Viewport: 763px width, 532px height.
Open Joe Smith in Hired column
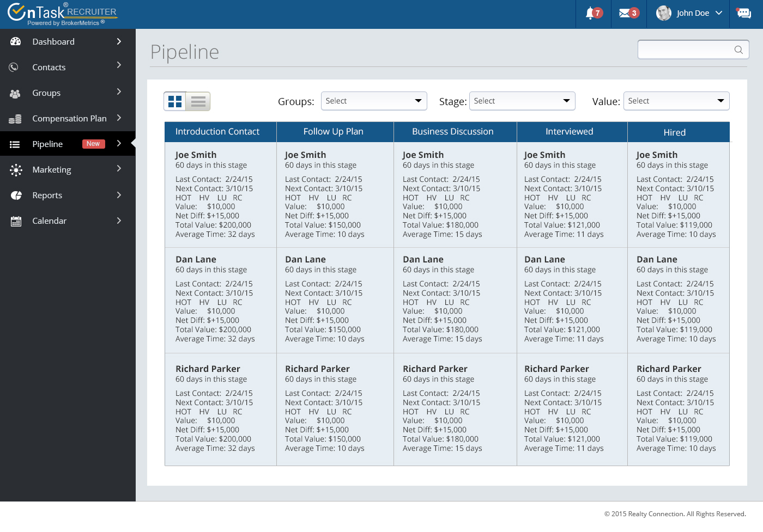[657, 155]
